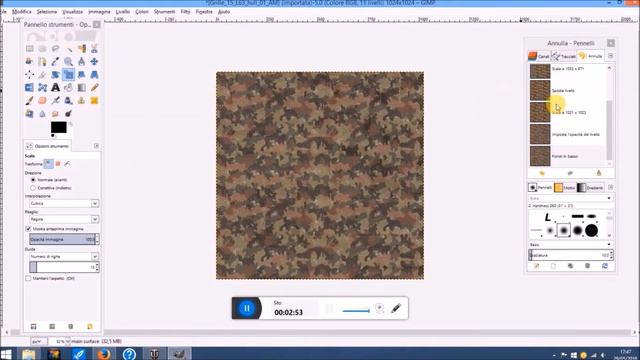640x360 pixels.
Task: Switch to the Motivi tab
Action: tap(564, 188)
